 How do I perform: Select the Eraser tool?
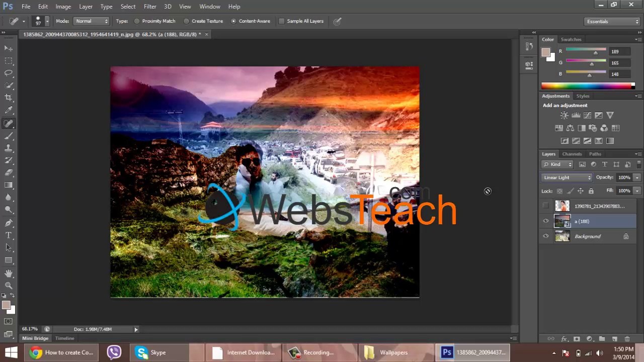click(9, 172)
